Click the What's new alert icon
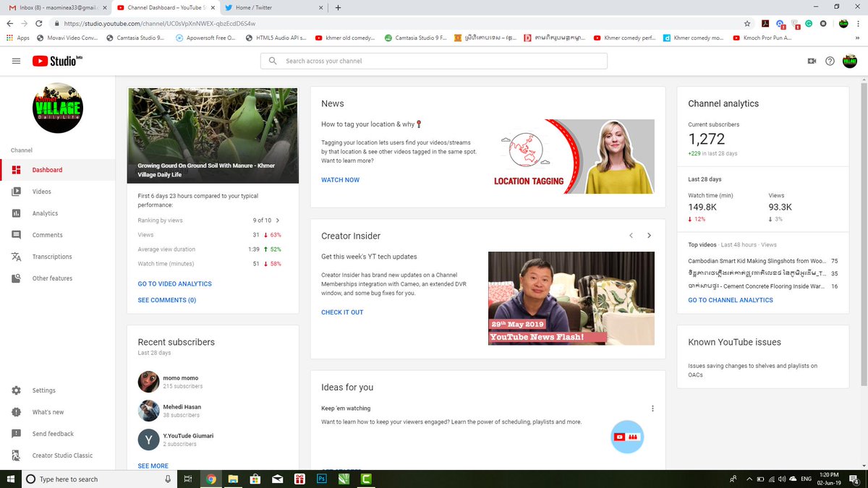This screenshot has width=868, height=488. point(16,412)
